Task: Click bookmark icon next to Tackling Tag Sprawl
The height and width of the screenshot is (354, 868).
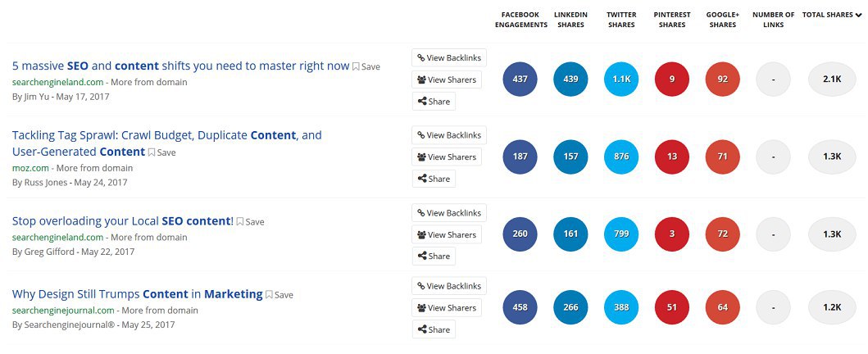Action: [x=152, y=152]
